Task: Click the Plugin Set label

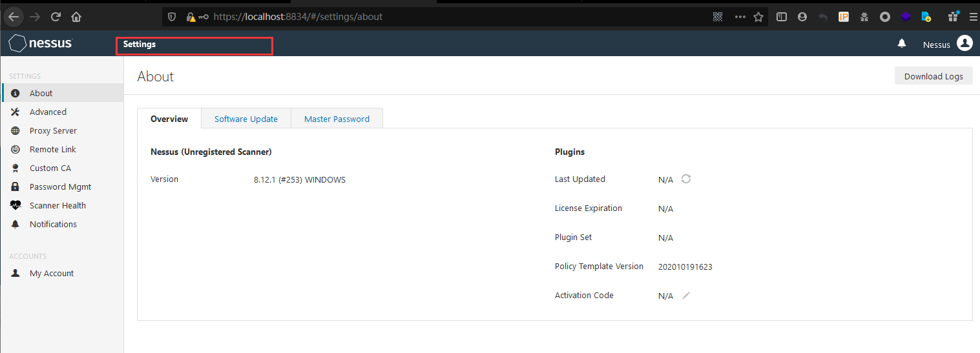Action: 574,237
